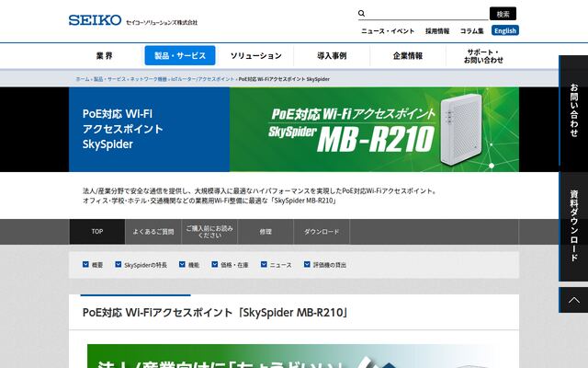Open the サポート・お問い合わせ menu

tap(483, 55)
